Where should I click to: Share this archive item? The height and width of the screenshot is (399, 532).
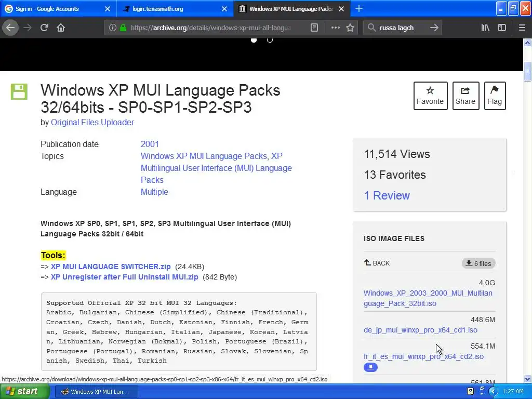465,96
